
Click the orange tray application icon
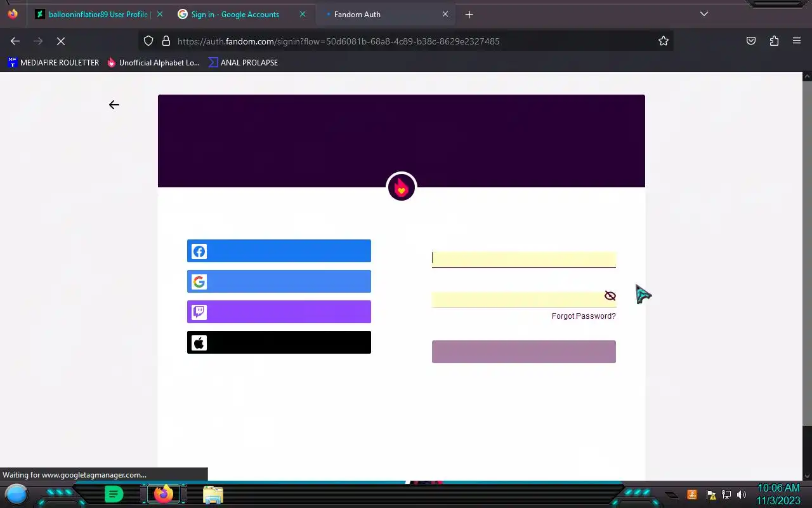[692, 495]
